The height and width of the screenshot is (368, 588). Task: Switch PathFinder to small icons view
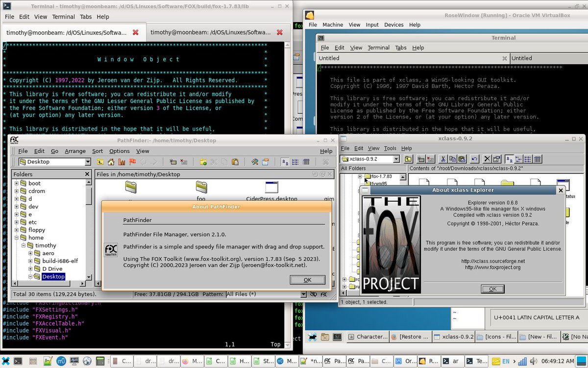[x=295, y=162]
